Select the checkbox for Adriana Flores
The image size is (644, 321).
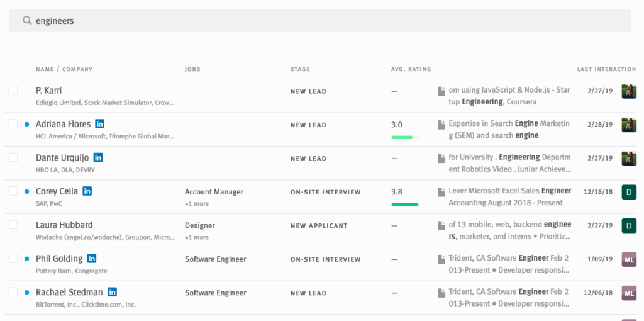[x=13, y=124]
